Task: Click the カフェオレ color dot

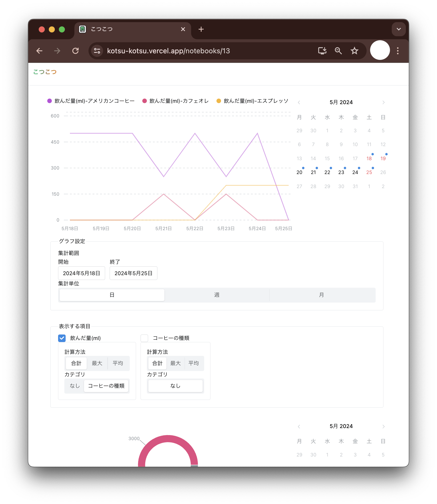Action: point(144,101)
